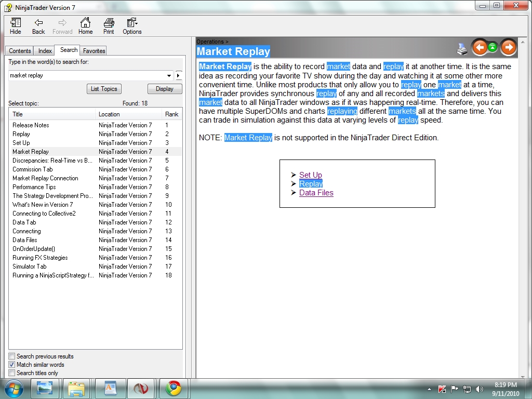Click the Display button
The width and height of the screenshot is (532, 399).
click(x=165, y=89)
